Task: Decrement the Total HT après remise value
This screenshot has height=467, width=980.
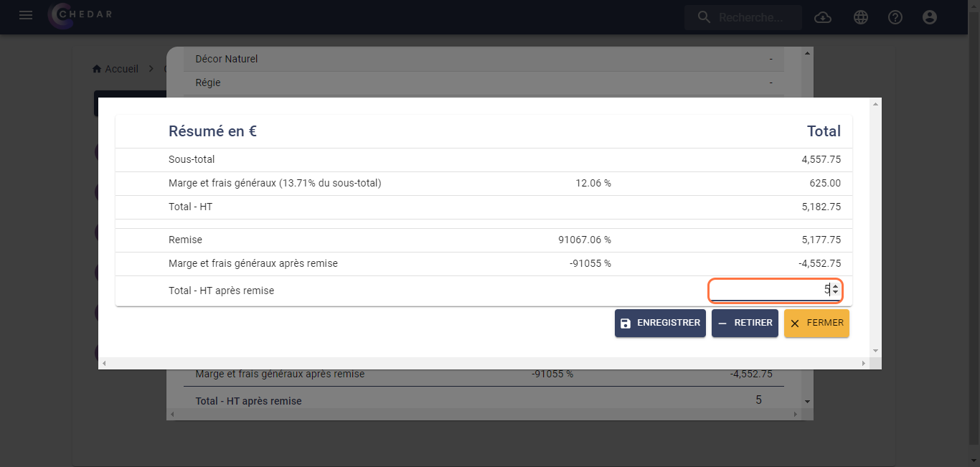Action: (835, 293)
